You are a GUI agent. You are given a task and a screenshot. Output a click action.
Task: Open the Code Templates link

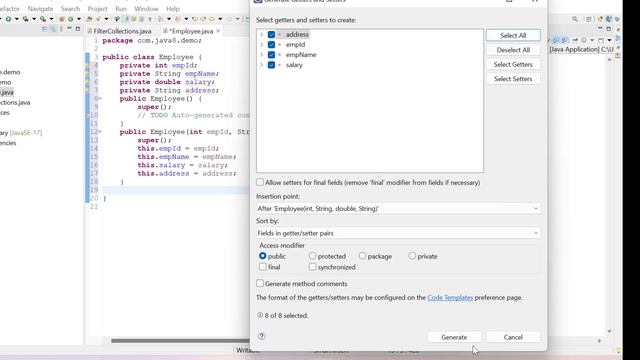450,298
